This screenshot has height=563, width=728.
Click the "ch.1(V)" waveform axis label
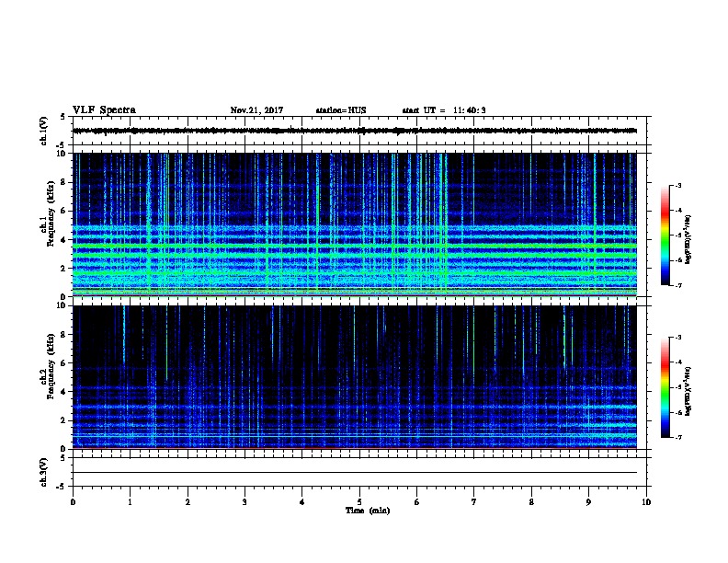pos(43,131)
